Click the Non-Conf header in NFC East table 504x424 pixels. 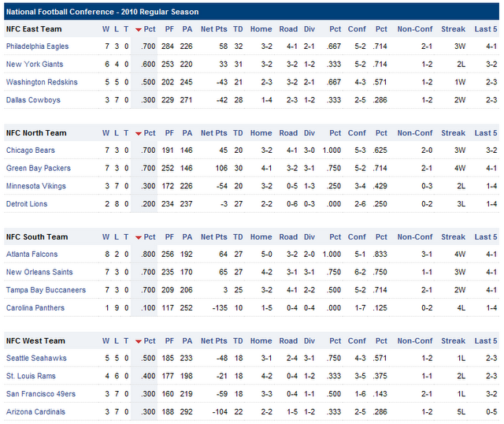click(414, 29)
